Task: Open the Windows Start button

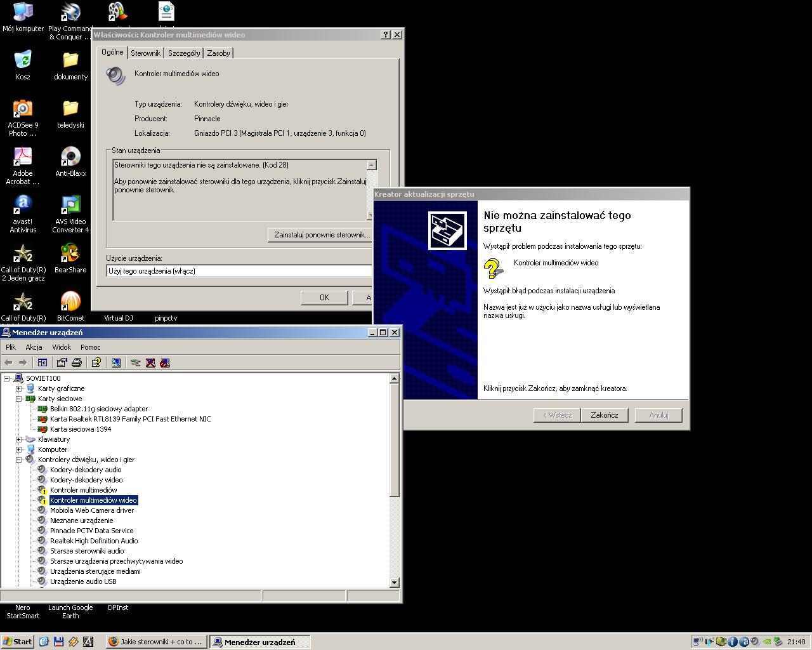Action: pos(17,642)
